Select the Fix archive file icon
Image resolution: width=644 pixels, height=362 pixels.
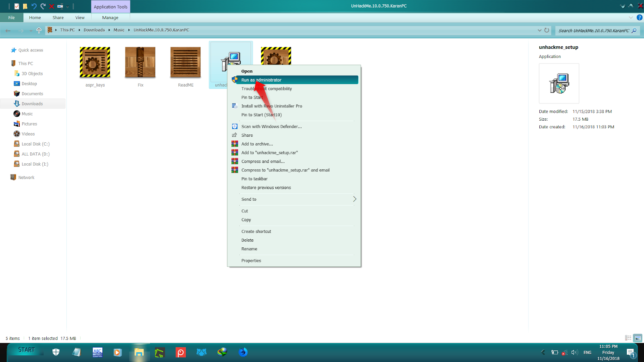[140, 62]
